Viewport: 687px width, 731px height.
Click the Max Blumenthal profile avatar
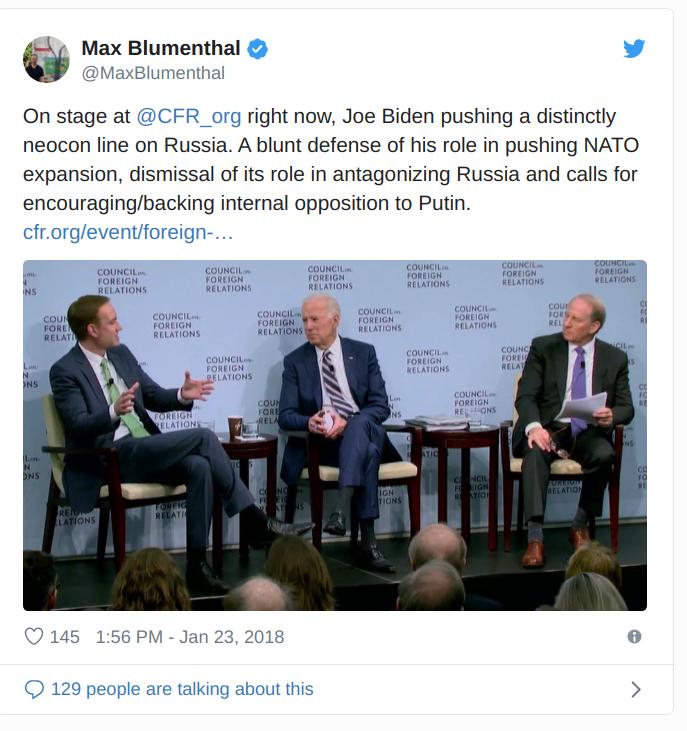(47, 59)
